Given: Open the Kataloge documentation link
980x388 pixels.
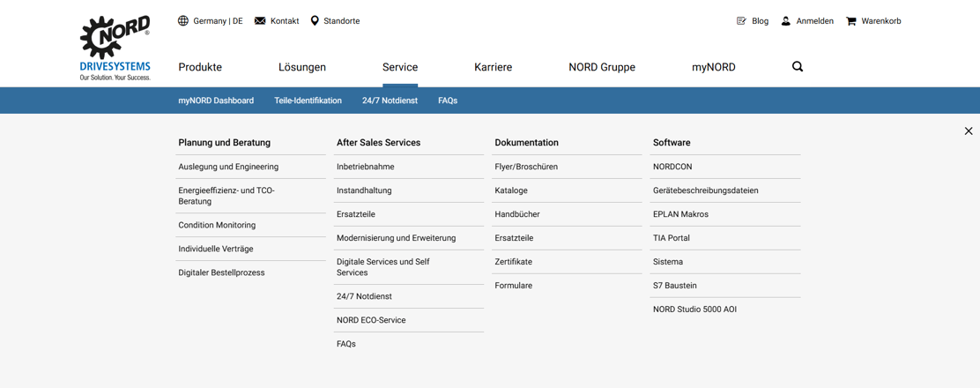Looking at the screenshot, I should click(x=511, y=190).
